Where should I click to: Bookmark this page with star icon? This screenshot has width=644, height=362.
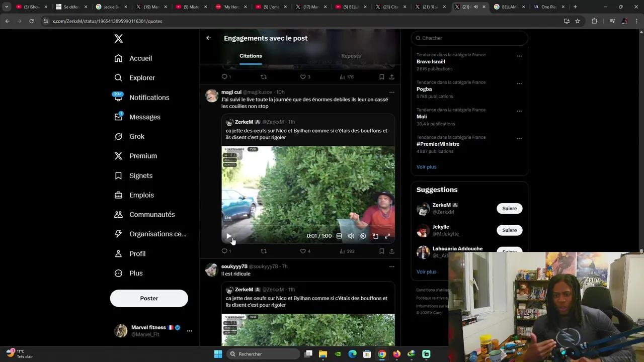(x=578, y=21)
